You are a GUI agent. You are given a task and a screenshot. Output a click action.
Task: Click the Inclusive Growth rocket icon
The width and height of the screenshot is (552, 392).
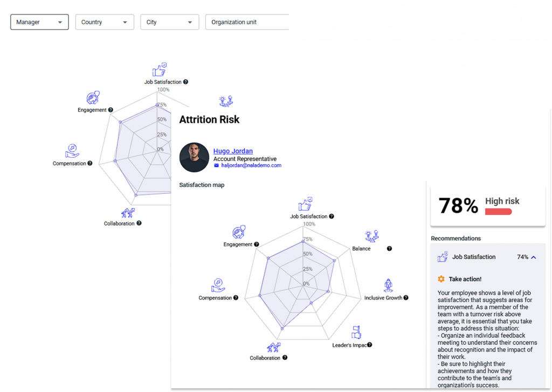388,285
